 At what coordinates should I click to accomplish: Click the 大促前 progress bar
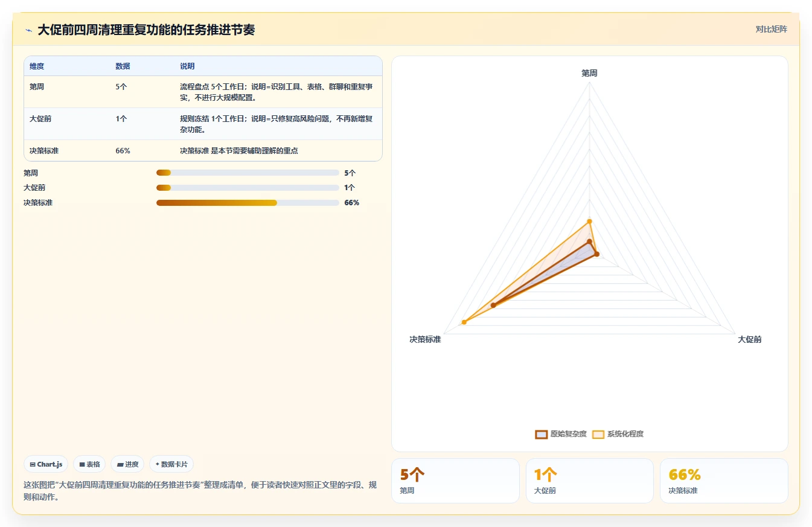pyautogui.click(x=248, y=188)
